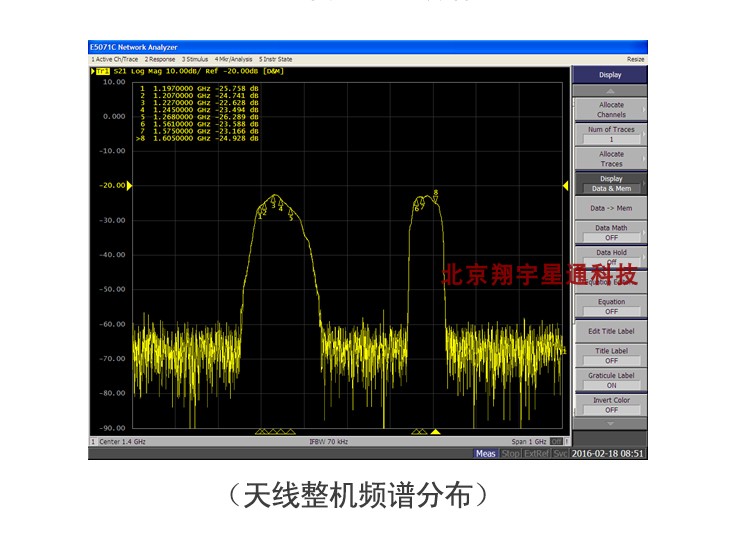The width and height of the screenshot is (750, 545).
Task: Click the 10.00 top scale label
Action: point(114,82)
